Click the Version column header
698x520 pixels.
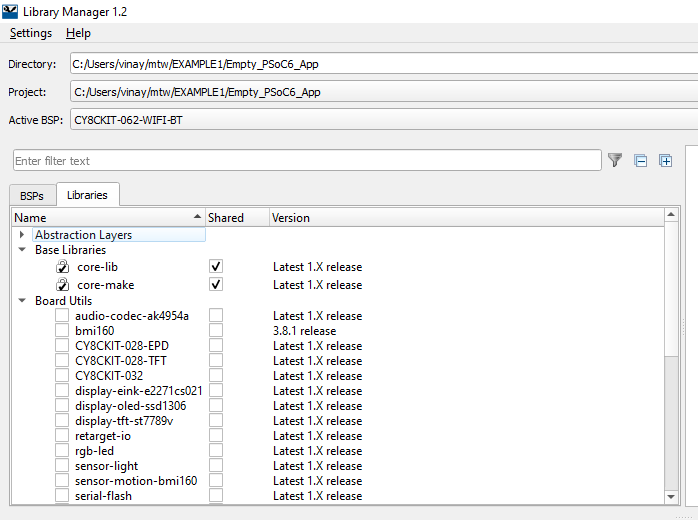(x=291, y=217)
